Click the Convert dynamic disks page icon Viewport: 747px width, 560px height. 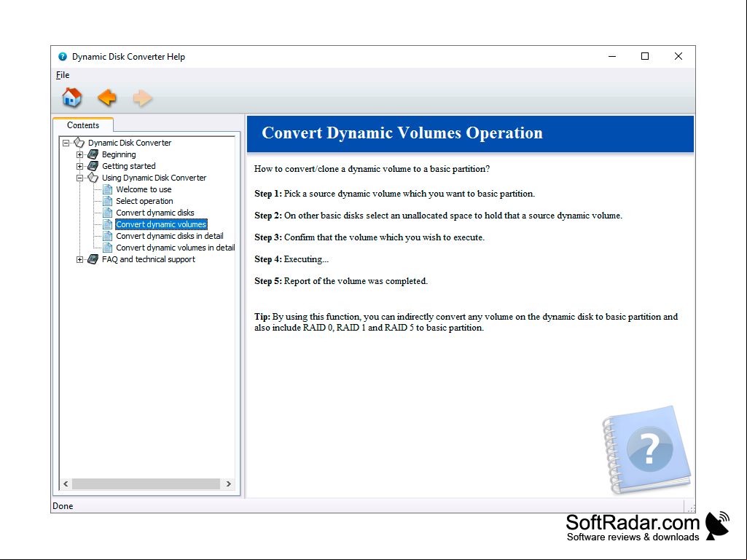click(108, 213)
